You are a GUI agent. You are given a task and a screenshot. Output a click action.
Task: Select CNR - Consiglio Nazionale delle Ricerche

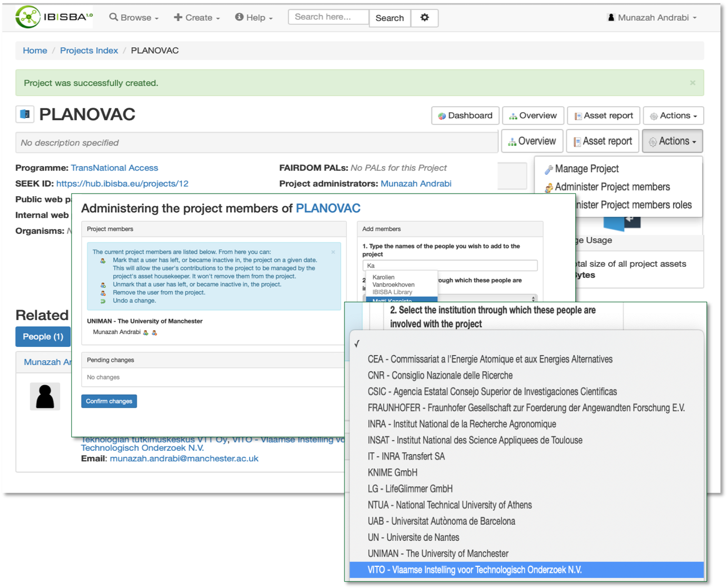pyautogui.click(x=526, y=376)
